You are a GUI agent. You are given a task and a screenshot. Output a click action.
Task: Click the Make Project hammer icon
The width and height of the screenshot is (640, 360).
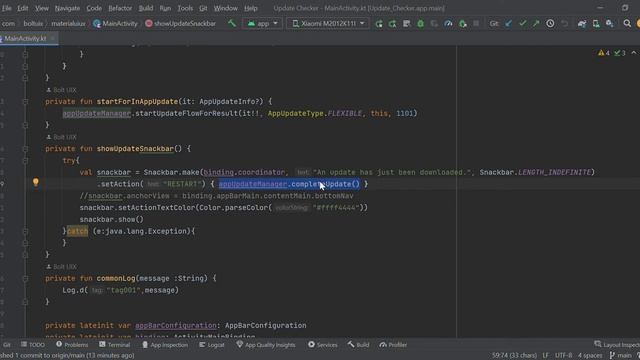coord(232,23)
